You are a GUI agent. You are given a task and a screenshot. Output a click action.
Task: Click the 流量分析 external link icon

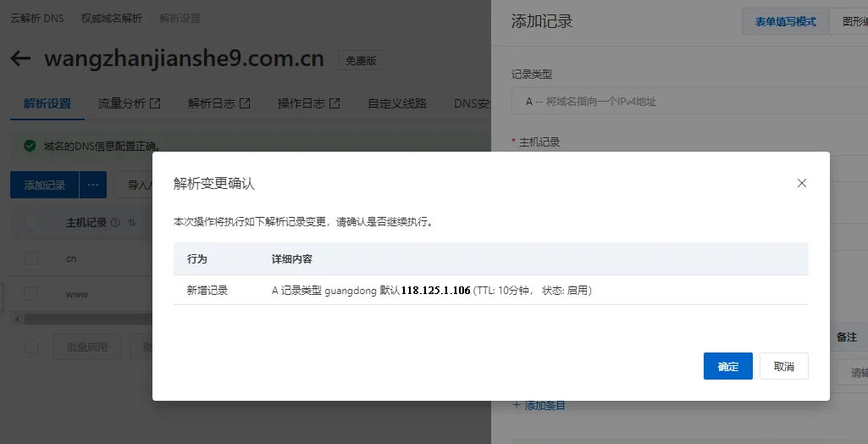click(x=155, y=103)
